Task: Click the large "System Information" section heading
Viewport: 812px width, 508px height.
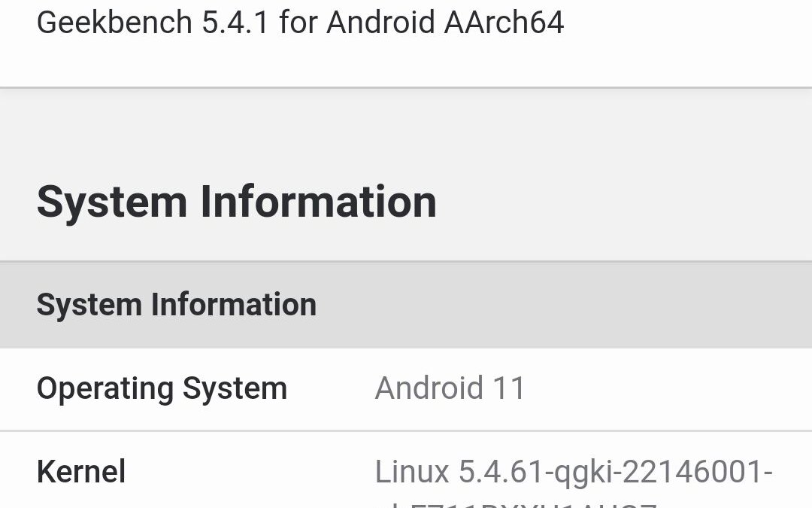Action: 236,202
